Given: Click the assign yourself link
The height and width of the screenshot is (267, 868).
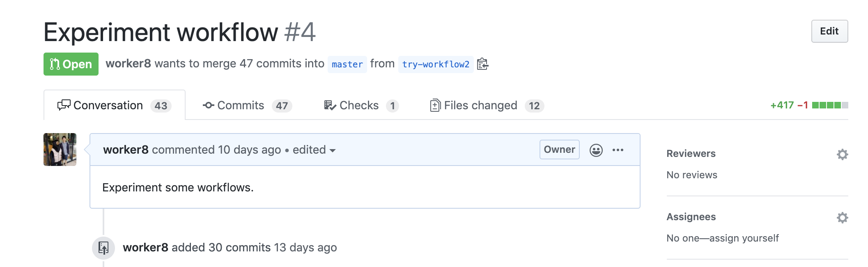Looking at the screenshot, I should tap(744, 238).
